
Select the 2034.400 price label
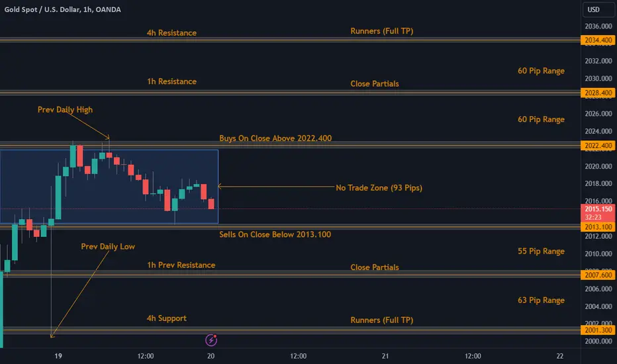598,40
